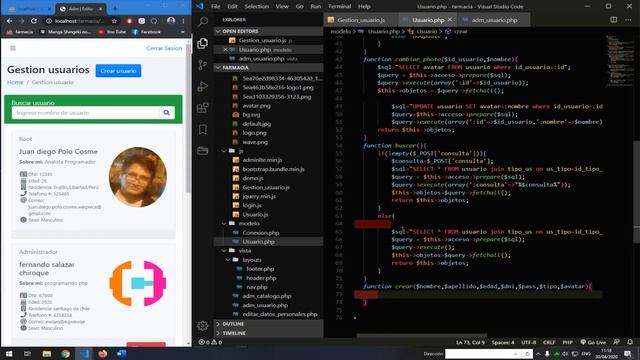Open avatar.png in the explorer
This screenshot has height=360, width=640.
point(256,106)
